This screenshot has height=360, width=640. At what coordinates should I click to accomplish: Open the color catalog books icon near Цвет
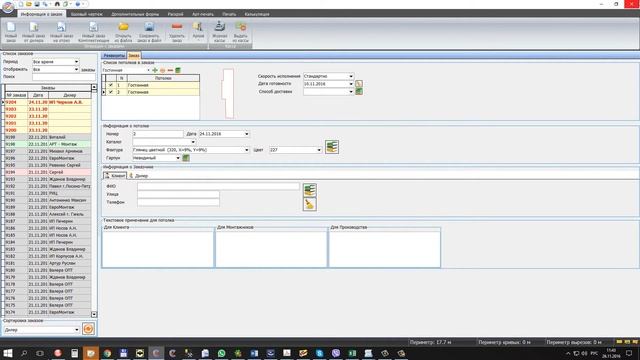332,147
